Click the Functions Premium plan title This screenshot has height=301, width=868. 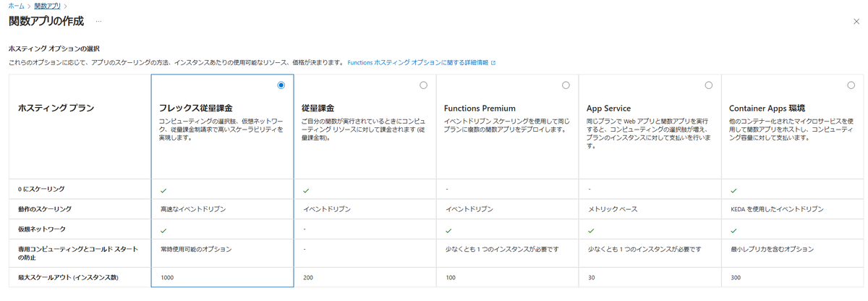coord(480,108)
